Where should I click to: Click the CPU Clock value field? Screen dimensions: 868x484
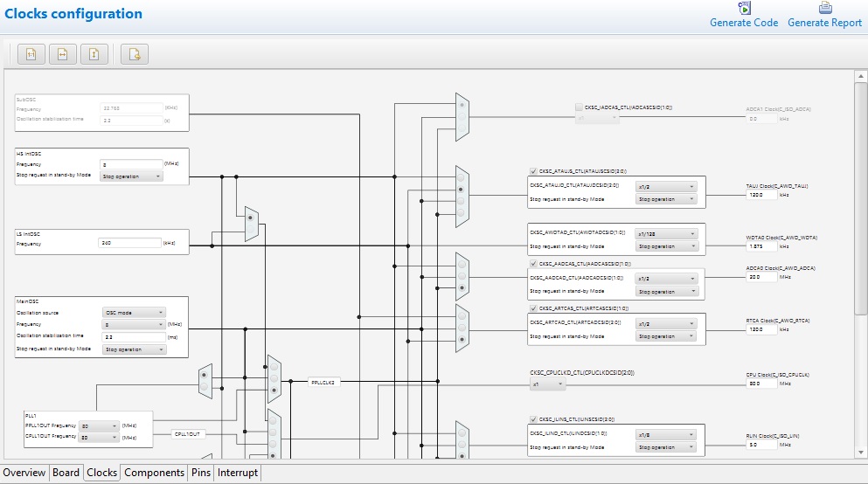click(x=761, y=384)
